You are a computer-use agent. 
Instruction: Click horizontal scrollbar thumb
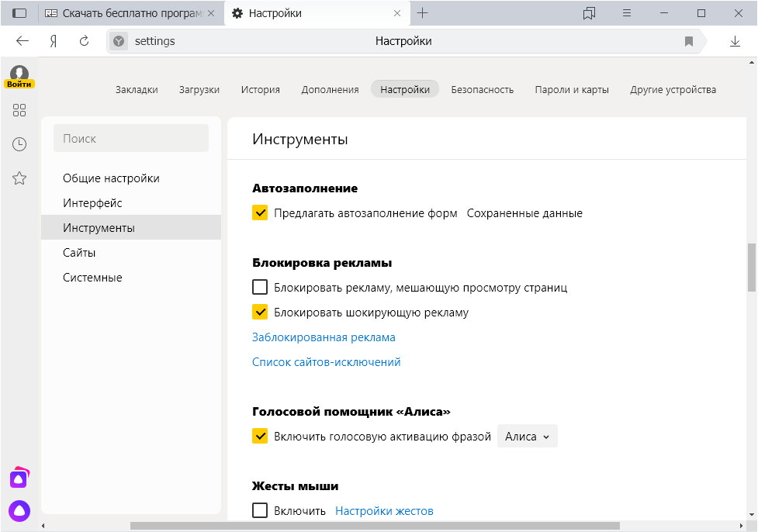pyautogui.click(x=375, y=526)
